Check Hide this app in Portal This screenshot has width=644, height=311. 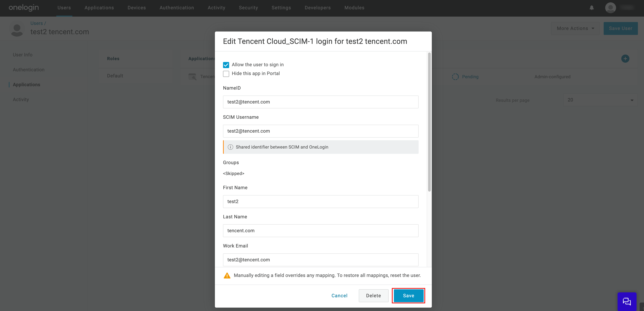point(226,74)
